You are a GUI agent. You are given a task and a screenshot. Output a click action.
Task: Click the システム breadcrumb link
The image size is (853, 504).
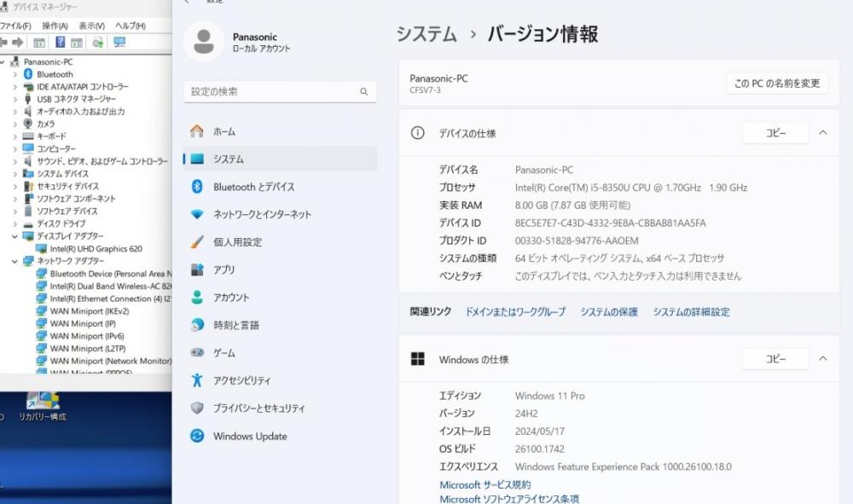coord(426,34)
